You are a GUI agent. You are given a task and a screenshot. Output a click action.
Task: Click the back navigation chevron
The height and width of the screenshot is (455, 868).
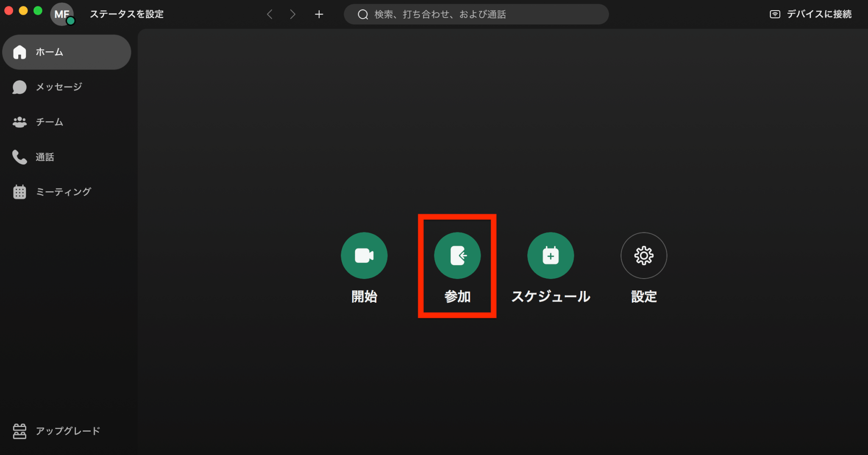[x=270, y=14]
